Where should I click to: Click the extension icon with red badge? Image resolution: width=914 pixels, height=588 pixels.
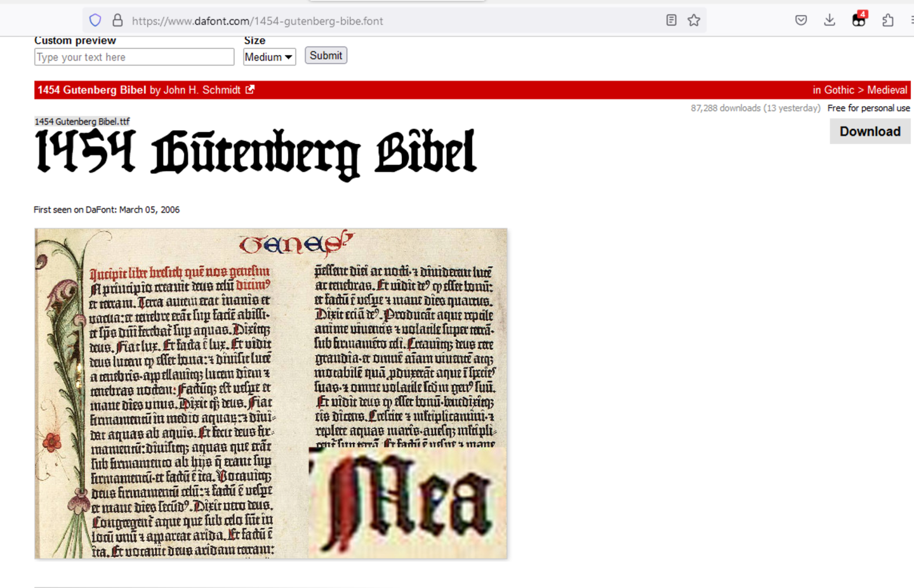[859, 20]
